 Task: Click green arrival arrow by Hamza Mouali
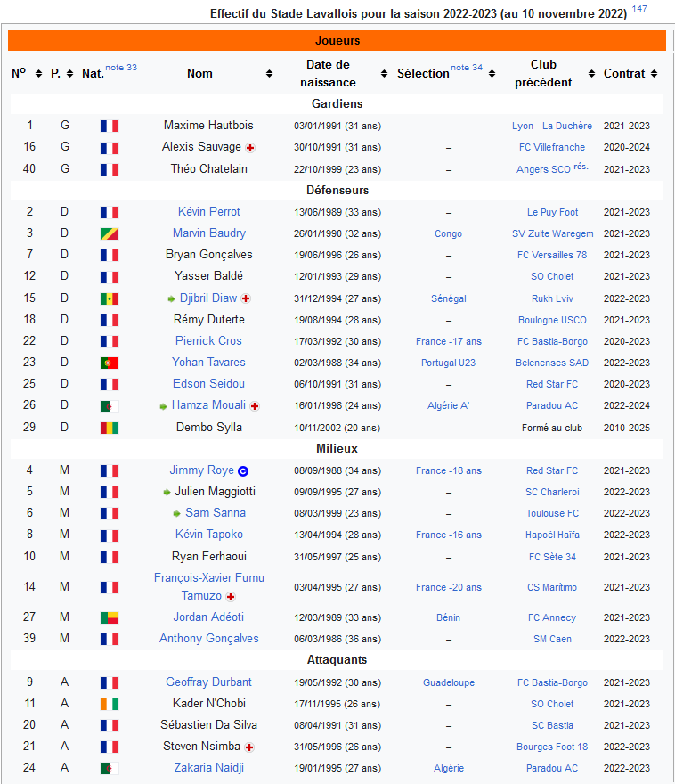point(163,406)
